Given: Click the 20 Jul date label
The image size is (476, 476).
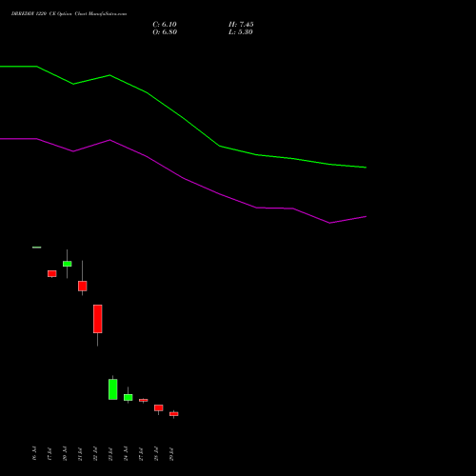Looking at the screenshot, I should click(65, 453).
